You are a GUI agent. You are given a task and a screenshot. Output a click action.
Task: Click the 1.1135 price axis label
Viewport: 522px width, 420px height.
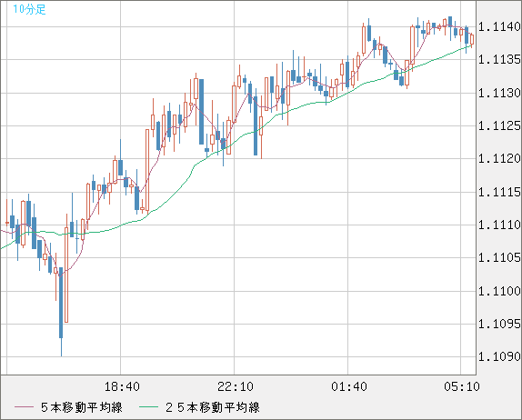499,60
